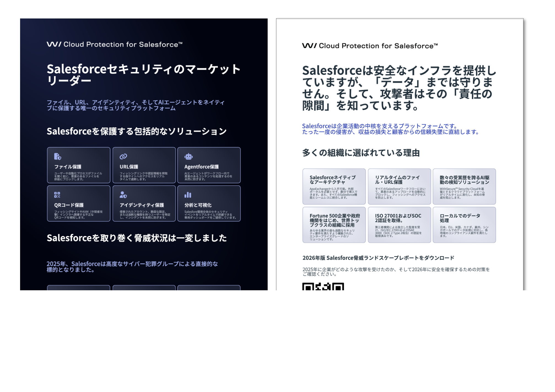The width and height of the screenshot is (555, 392).
Task: Click the Salesforceを取り巻く脅威状況は一変しました heading
Action: click(137, 238)
